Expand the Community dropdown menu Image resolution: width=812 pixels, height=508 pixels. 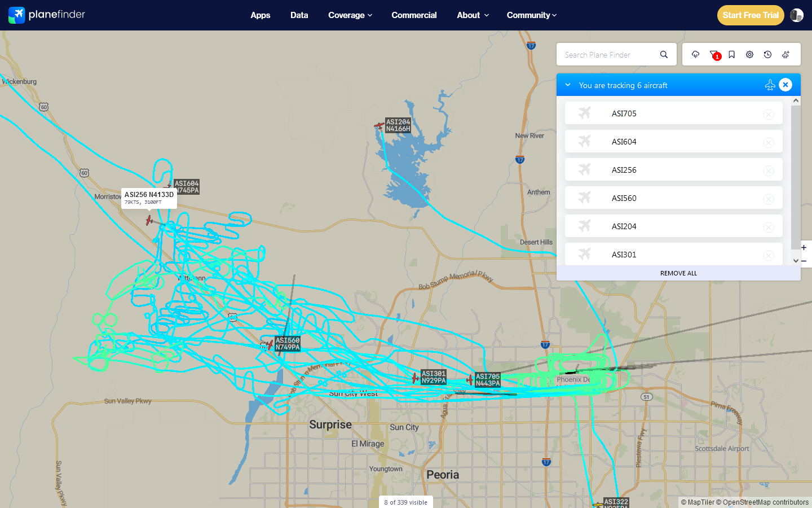tap(532, 15)
